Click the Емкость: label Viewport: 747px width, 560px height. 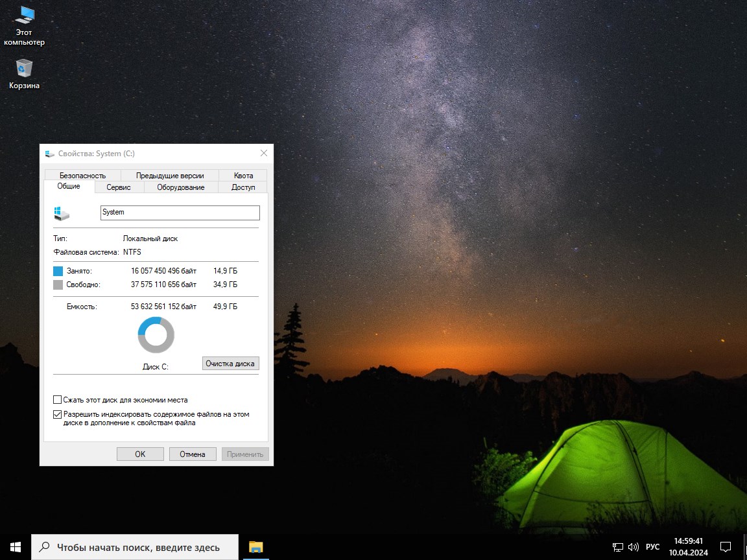point(82,307)
